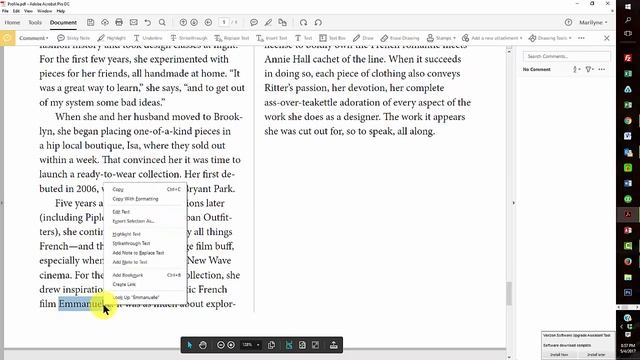This screenshot has width=640, height=360.
Task: Select the Text Box tool
Action: 332,38
